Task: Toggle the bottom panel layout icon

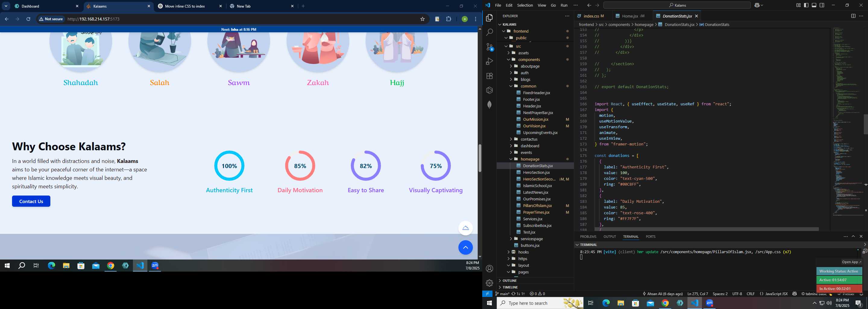Action: (814, 5)
